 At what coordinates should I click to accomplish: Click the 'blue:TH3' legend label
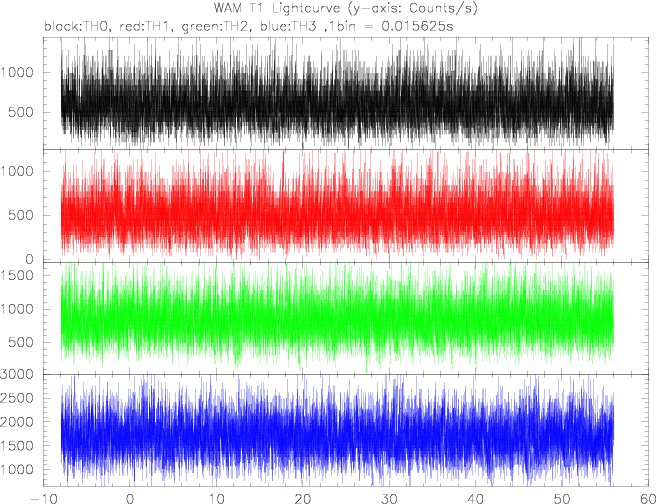click(291, 26)
